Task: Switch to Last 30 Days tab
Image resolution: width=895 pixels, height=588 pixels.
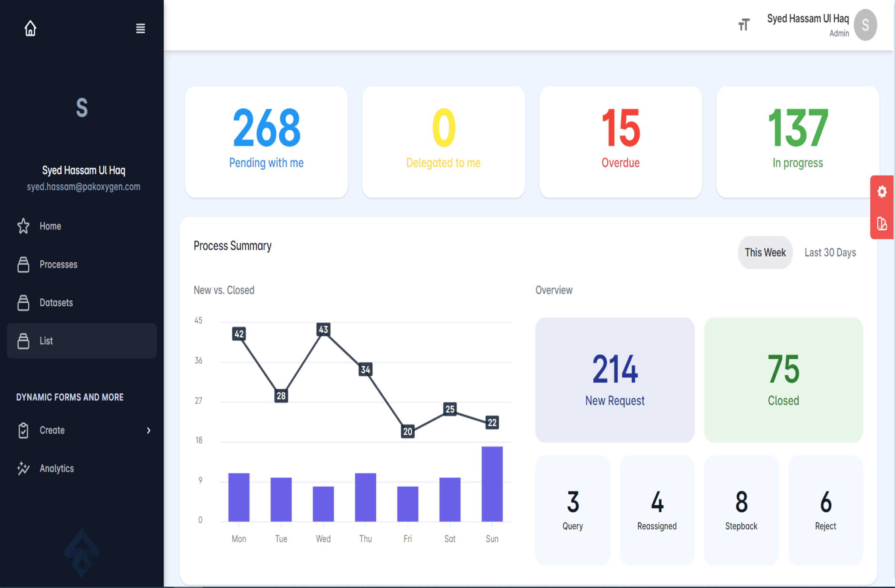Action: 830,253
